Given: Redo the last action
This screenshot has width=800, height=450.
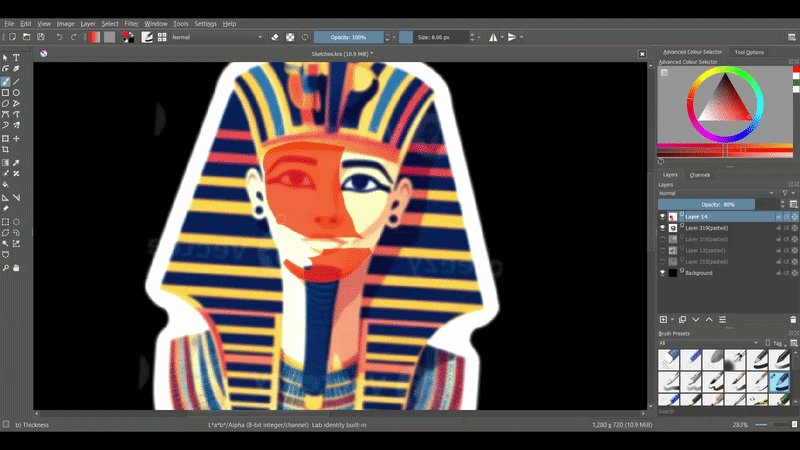Looking at the screenshot, I should 73,37.
